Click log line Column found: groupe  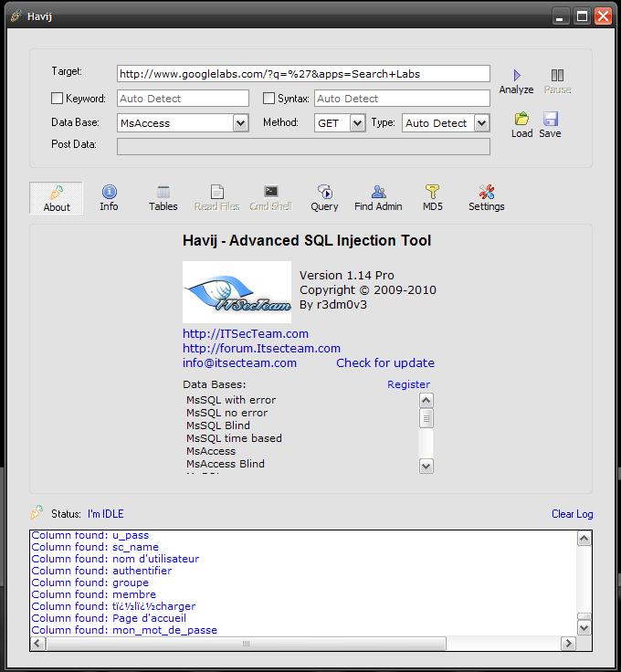(89, 583)
